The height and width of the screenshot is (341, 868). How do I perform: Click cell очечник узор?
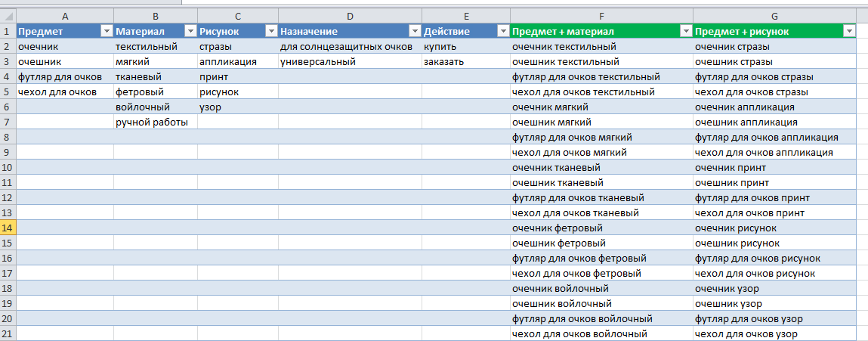[774, 288]
